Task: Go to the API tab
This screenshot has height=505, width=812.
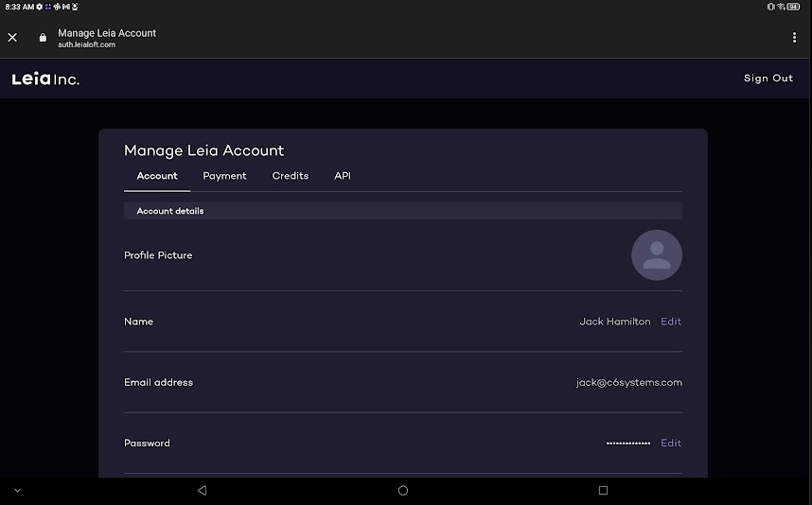Action: [x=343, y=176]
